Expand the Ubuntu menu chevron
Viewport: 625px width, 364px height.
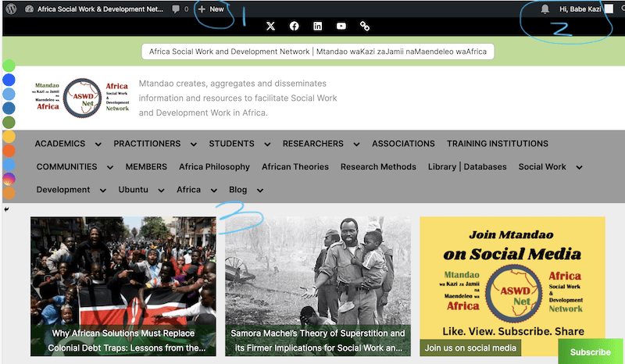(x=161, y=191)
